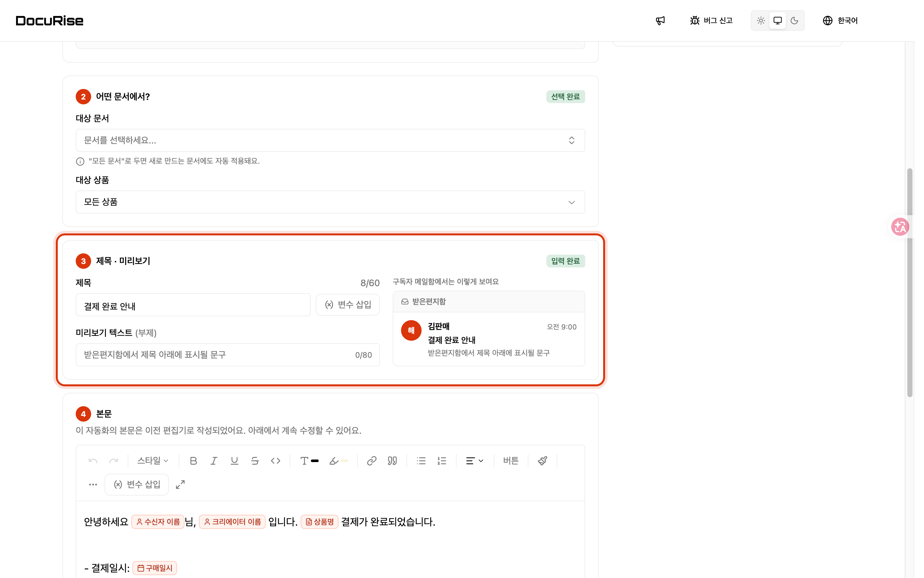This screenshot has width=924, height=578.
Task: Click 변수 삽입 next to the 제목 field
Action: (348, 305)
